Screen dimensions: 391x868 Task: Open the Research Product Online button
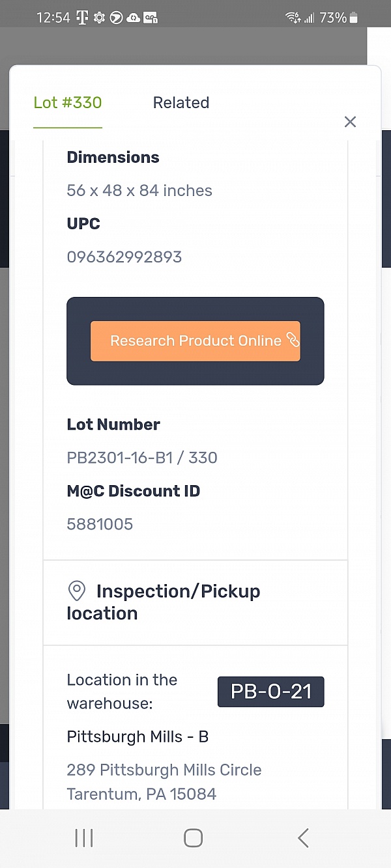(195, 341)
